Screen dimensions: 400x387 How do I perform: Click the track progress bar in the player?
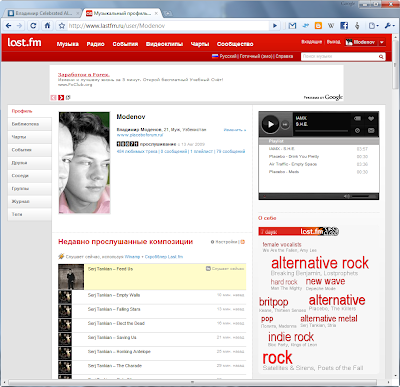(x=321, y=131)
